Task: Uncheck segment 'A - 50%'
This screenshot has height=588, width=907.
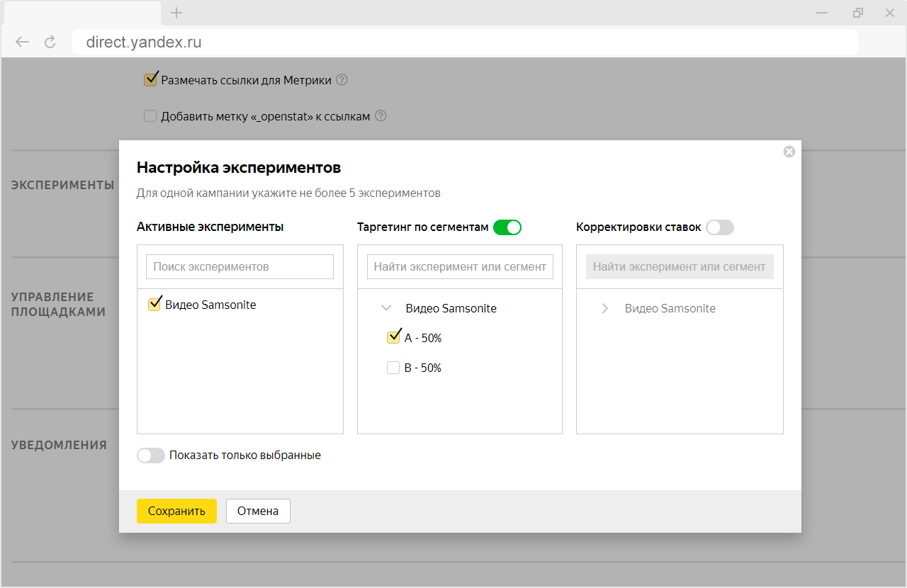Action: (393, 338)
